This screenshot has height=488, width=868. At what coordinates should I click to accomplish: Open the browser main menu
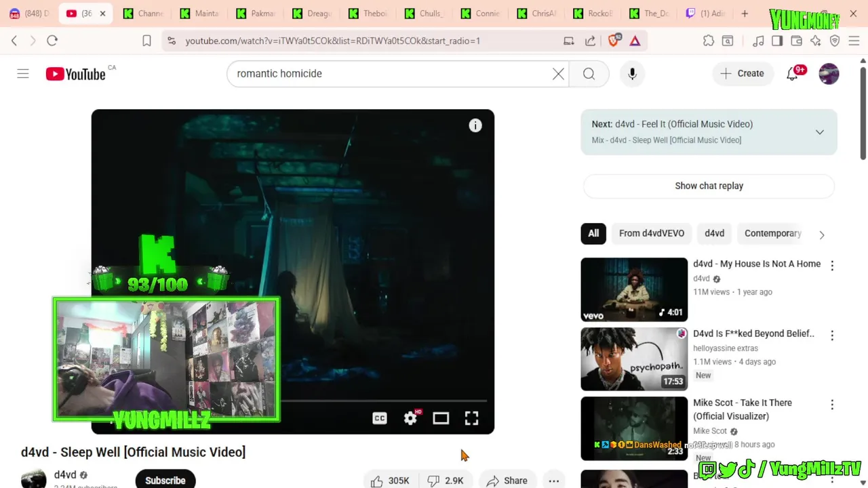(854, 41)
